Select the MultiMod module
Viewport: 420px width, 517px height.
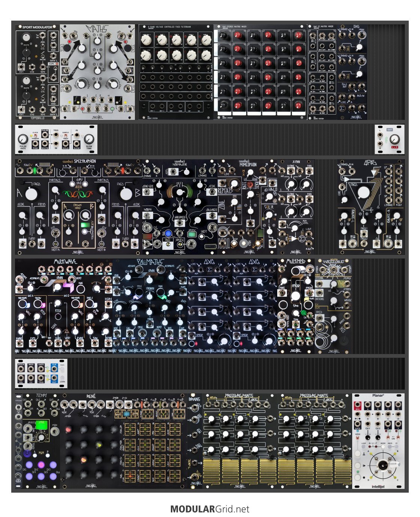click(x=296, y=306)
